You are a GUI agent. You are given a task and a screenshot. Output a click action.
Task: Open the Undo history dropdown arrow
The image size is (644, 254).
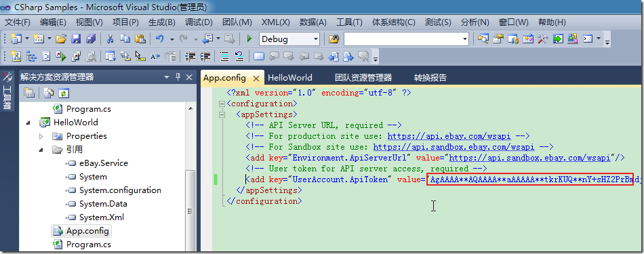pyautogui.click(x=172, y=39)
